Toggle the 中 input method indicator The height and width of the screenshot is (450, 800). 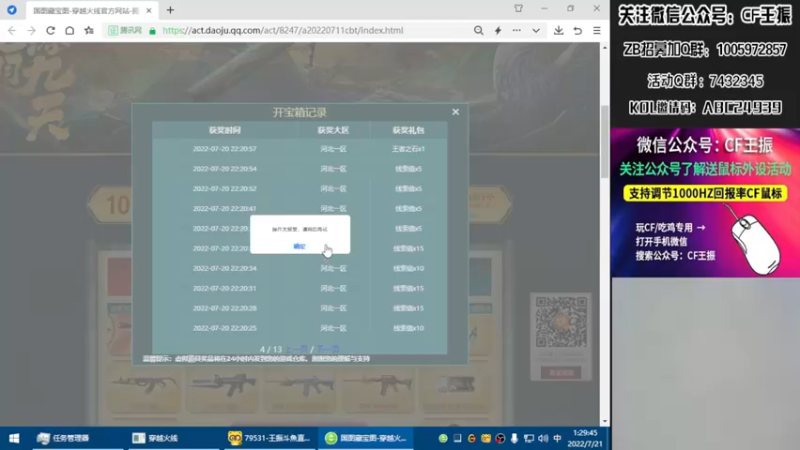click(557, 438)
